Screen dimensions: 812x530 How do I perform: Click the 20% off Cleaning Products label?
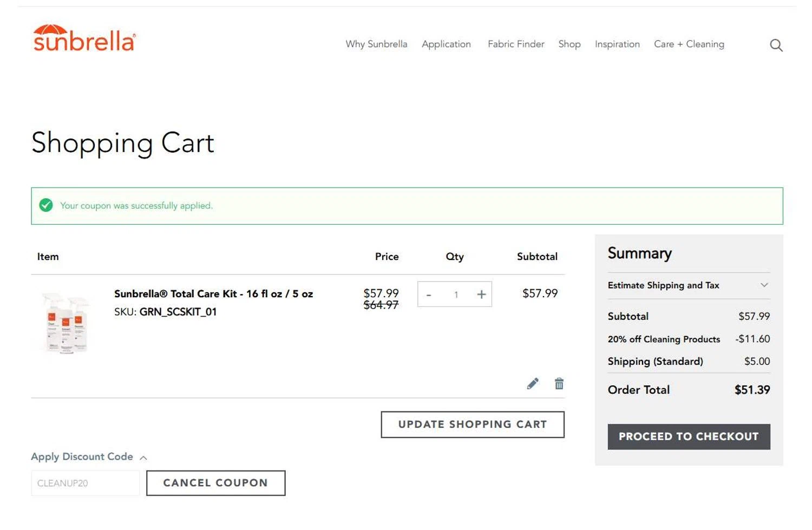[664, 339]
